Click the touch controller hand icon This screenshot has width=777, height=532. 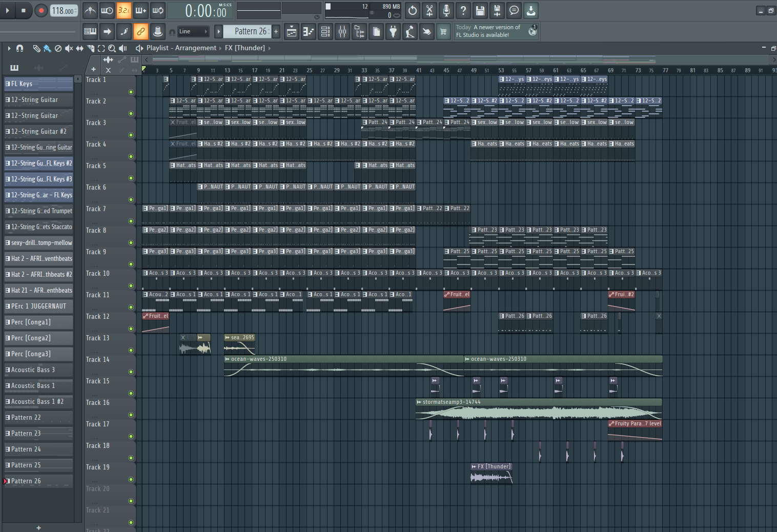(426, 31)
